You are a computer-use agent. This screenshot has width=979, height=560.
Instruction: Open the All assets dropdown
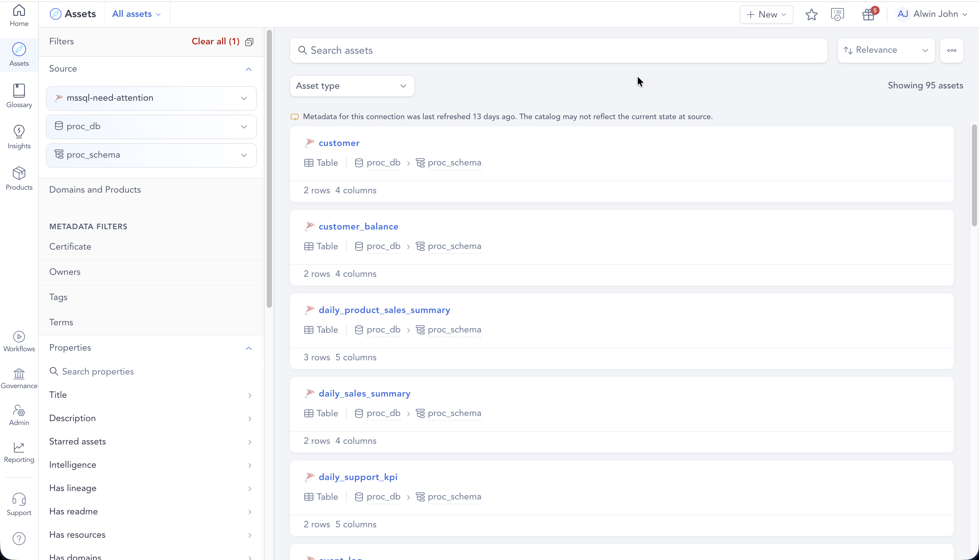point(136,14)
